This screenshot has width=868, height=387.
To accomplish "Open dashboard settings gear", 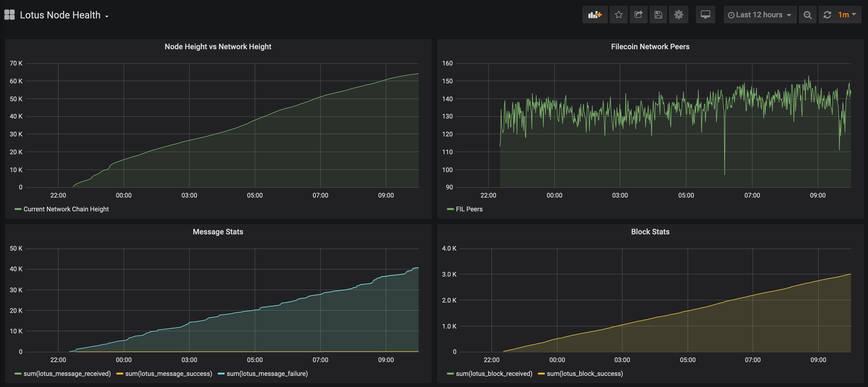I will tap(678, 15).
